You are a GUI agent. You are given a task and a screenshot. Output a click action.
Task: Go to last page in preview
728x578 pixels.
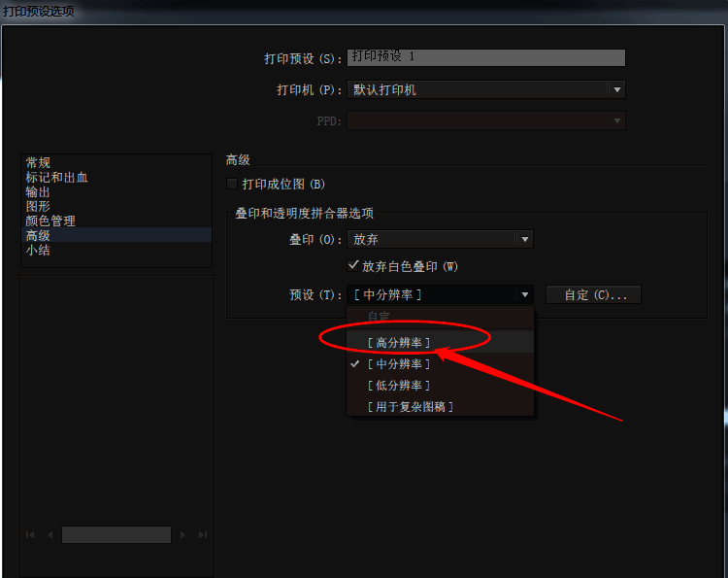point(203,535)
